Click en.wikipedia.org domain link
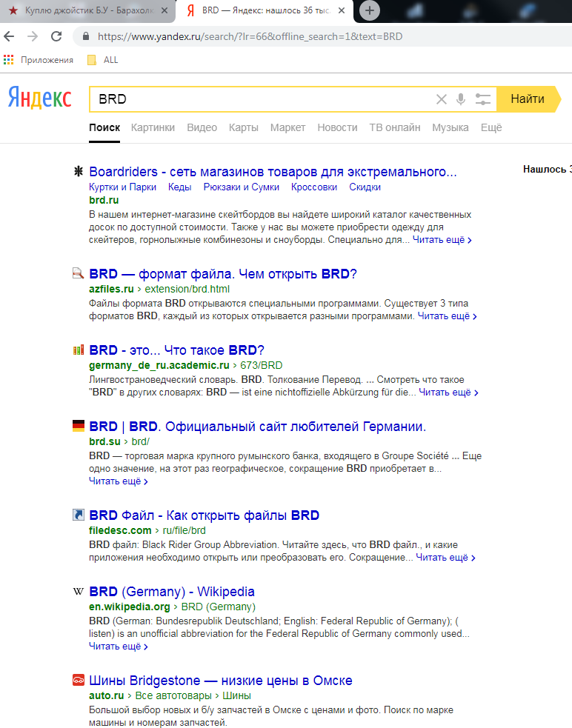This screenshot has width=572, height=728. click(129, 607)
